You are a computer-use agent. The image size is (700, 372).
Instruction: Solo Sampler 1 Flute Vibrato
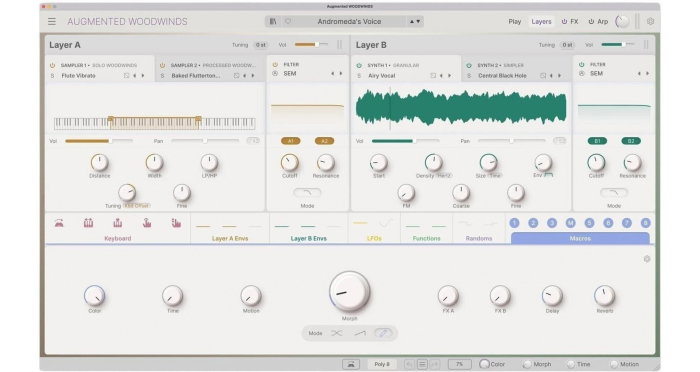click(x=52, y=76)
